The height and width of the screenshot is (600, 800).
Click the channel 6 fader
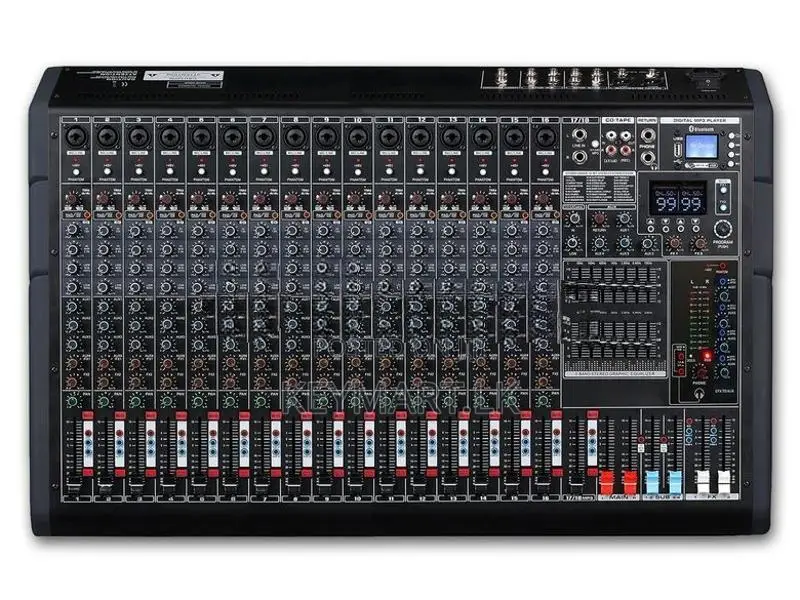(229, 483)
